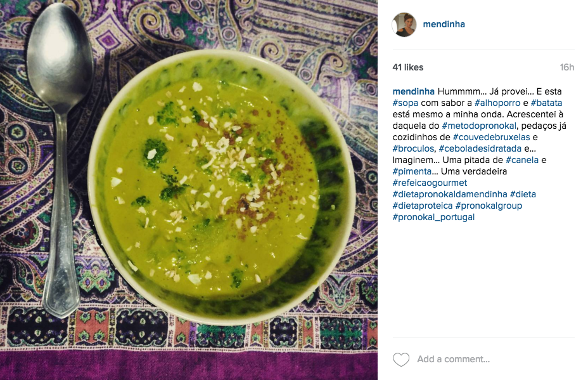The width and height of the screenshot is (588, 380).
Task: Click the mendinha username in the caption
Action: 413,91
